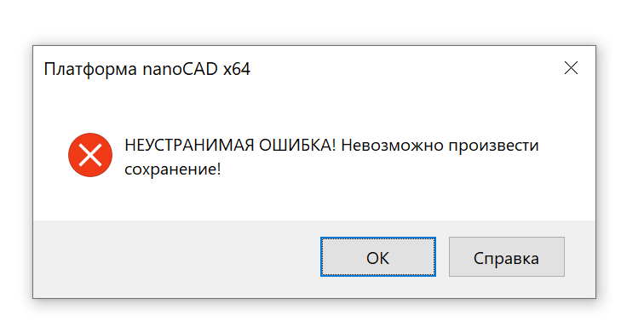
Task: Click the red error cross icon
Action: [90, 155]
